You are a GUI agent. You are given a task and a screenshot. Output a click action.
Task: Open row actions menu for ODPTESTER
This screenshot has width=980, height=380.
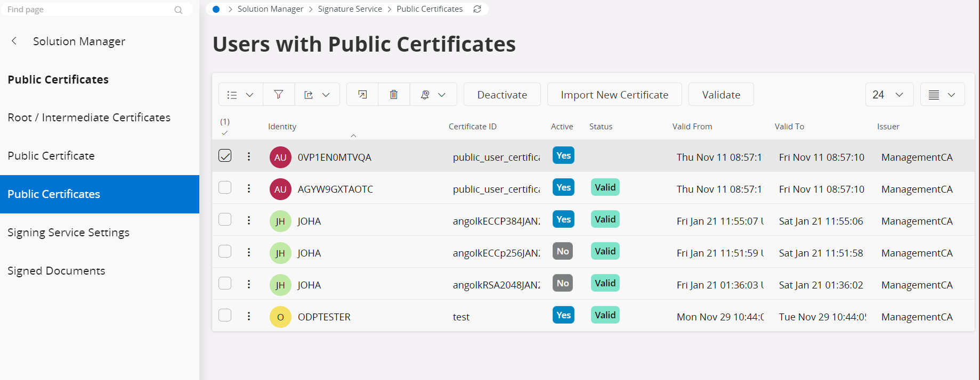point(249,316)
